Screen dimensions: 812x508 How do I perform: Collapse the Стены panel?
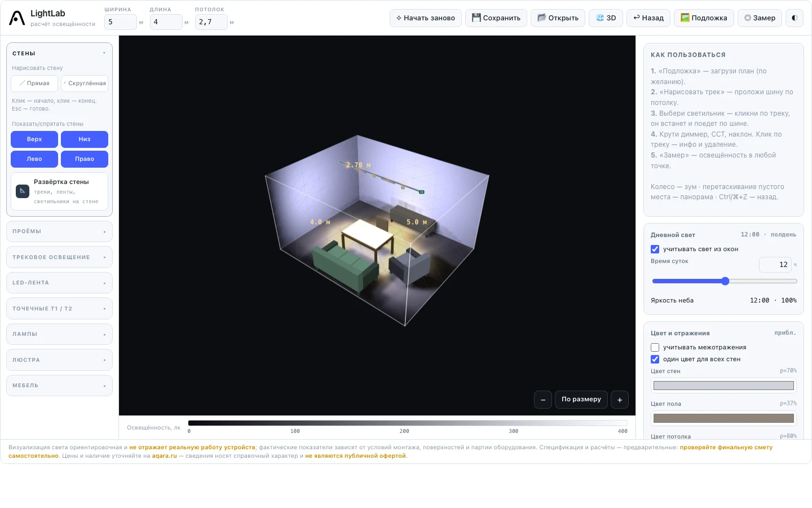click(x=59, y=53)
